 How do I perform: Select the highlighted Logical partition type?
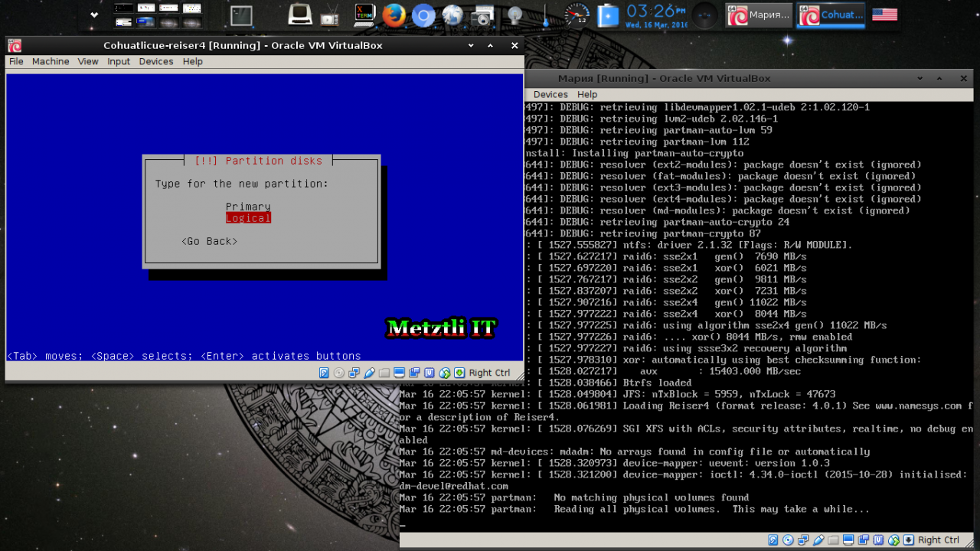(x=248, y=218)
